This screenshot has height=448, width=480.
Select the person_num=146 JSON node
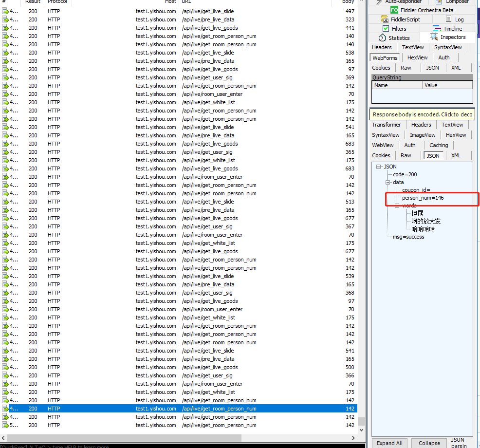tap(423, 198)
